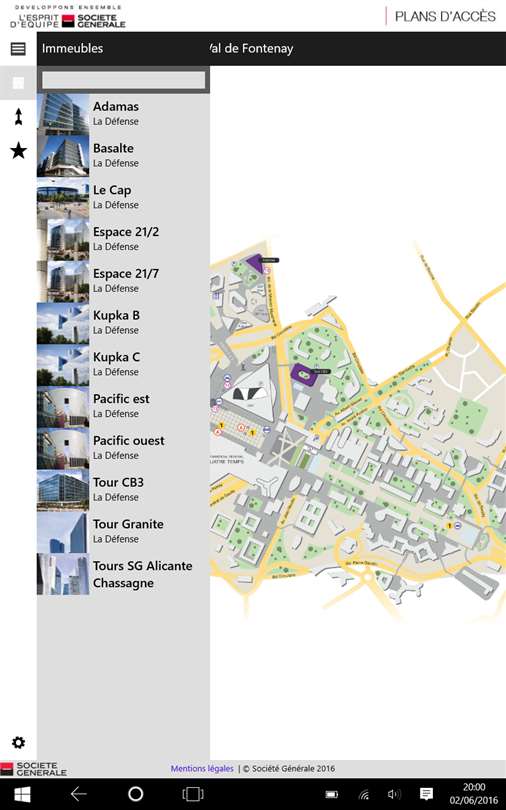Click the Wi-Fi network icon

coord(365,795)
